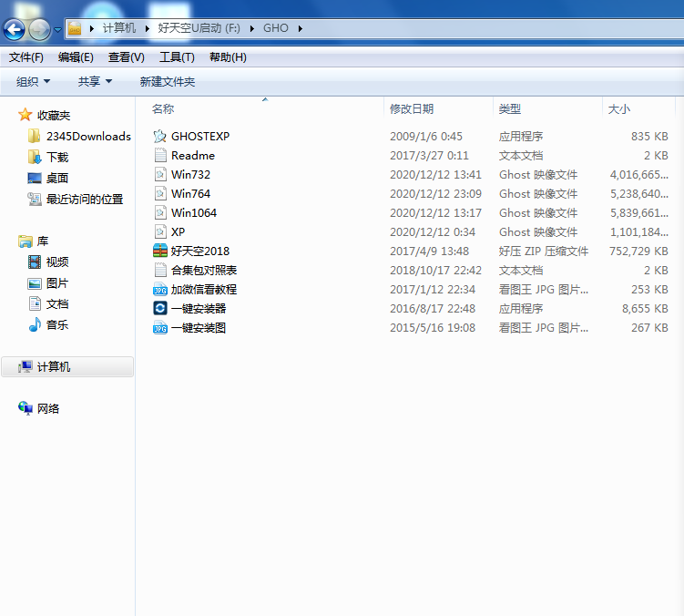Sort by 类型 column header
This screenshot has height=616, width=684.
pos(509,108)
